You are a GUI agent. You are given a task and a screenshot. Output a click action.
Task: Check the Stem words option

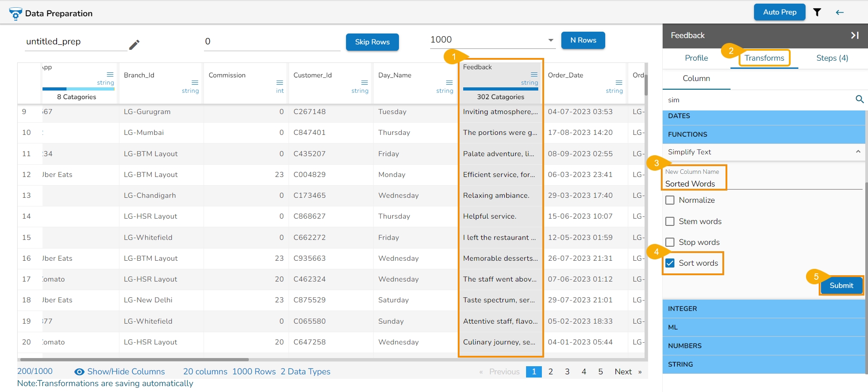[670, 221]
